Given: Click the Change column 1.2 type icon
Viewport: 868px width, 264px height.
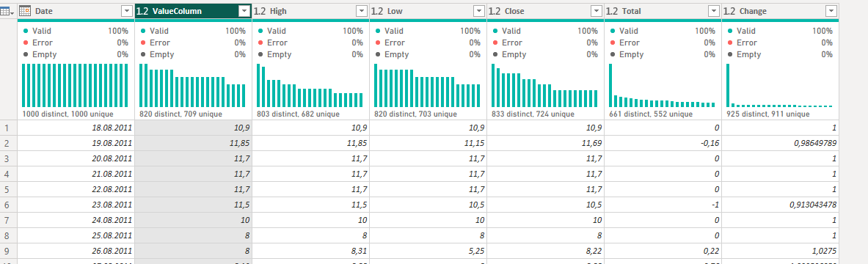Looking at the screenshot, I should 729,11.
